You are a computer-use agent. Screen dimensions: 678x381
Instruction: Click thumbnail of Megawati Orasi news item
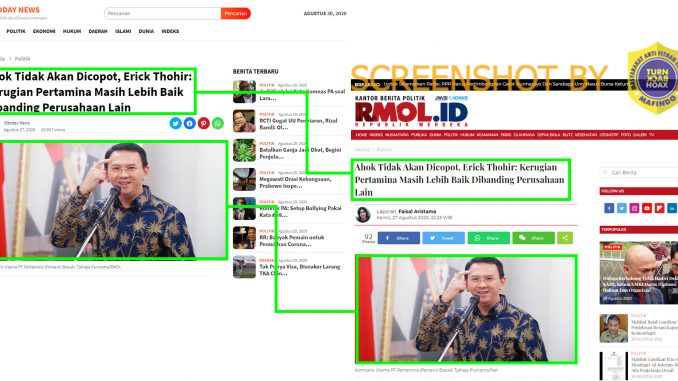[x=244, y=179]
